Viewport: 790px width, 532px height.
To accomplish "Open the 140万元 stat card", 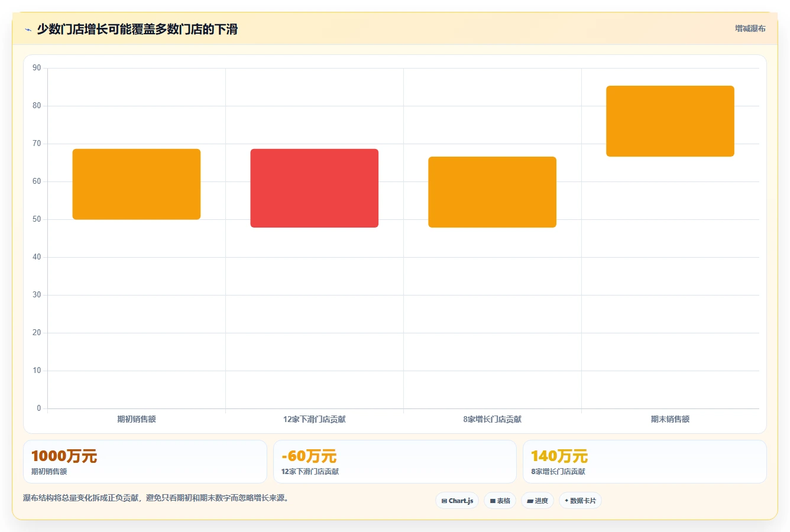I will tap(645, 462).
